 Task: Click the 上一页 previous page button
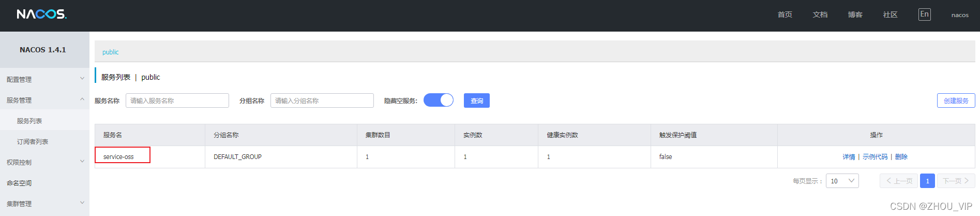(x=899, y=181)
